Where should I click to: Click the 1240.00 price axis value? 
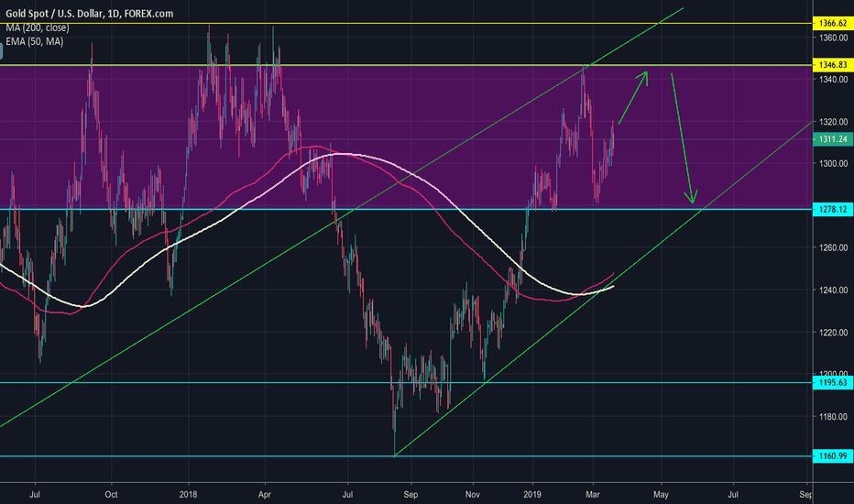point(833,290)
